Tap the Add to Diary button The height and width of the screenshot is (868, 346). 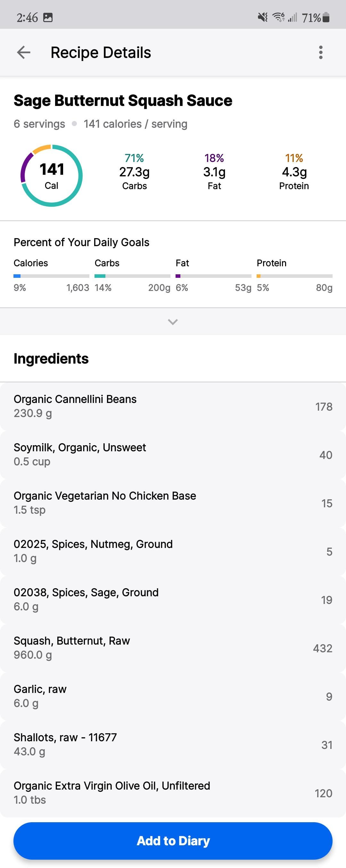pos(173,841)
